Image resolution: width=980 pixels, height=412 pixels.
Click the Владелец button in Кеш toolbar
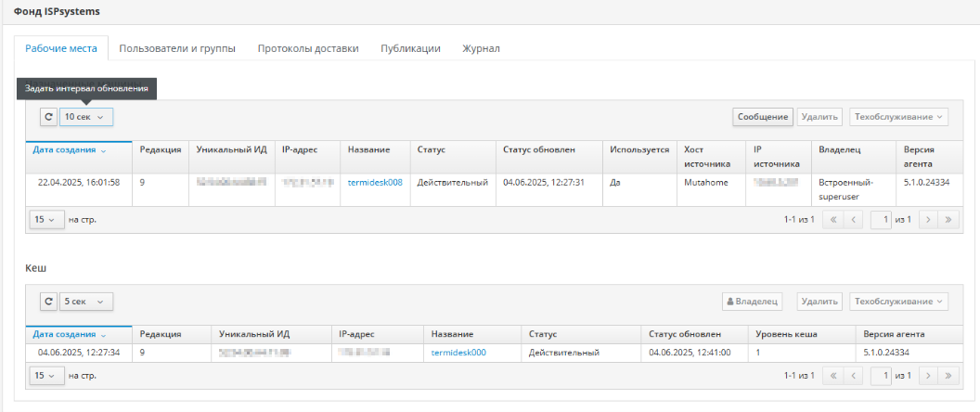752,302
